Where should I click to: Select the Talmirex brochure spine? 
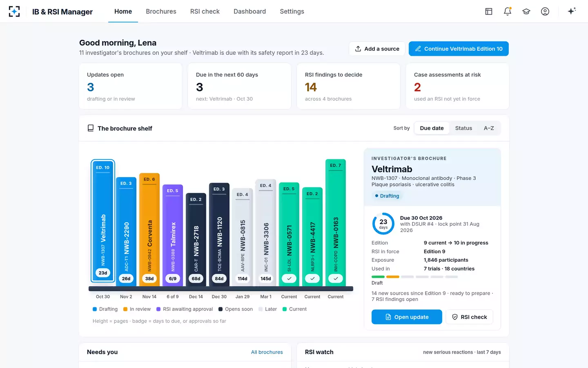tap(173, 236)
